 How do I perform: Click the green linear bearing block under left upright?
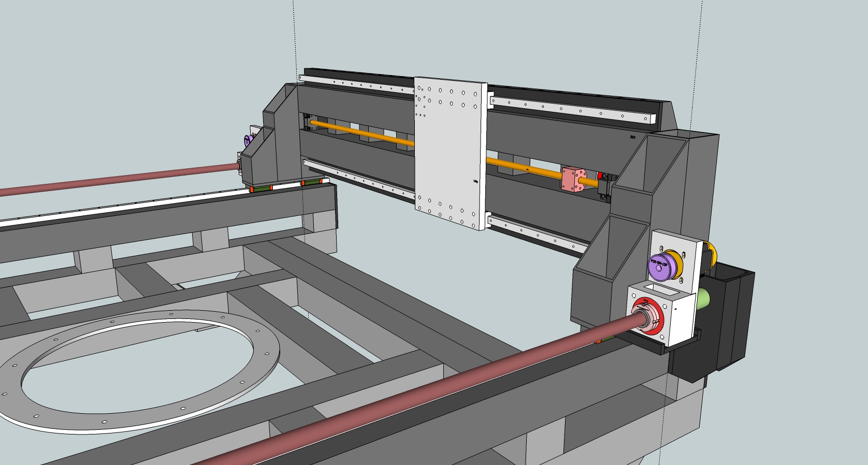(x=263, y=187)
